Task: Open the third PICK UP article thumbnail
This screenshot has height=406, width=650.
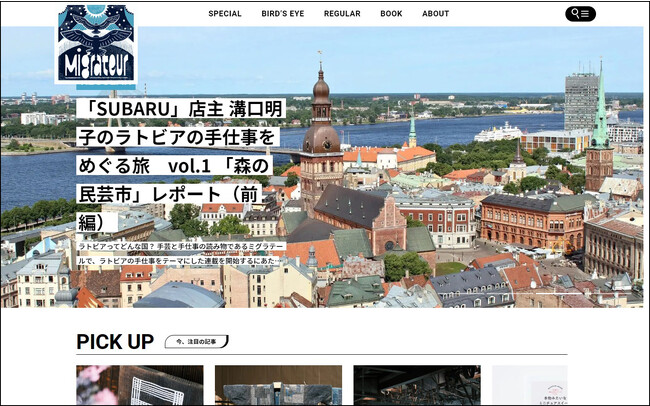Action: click(416, 385)
